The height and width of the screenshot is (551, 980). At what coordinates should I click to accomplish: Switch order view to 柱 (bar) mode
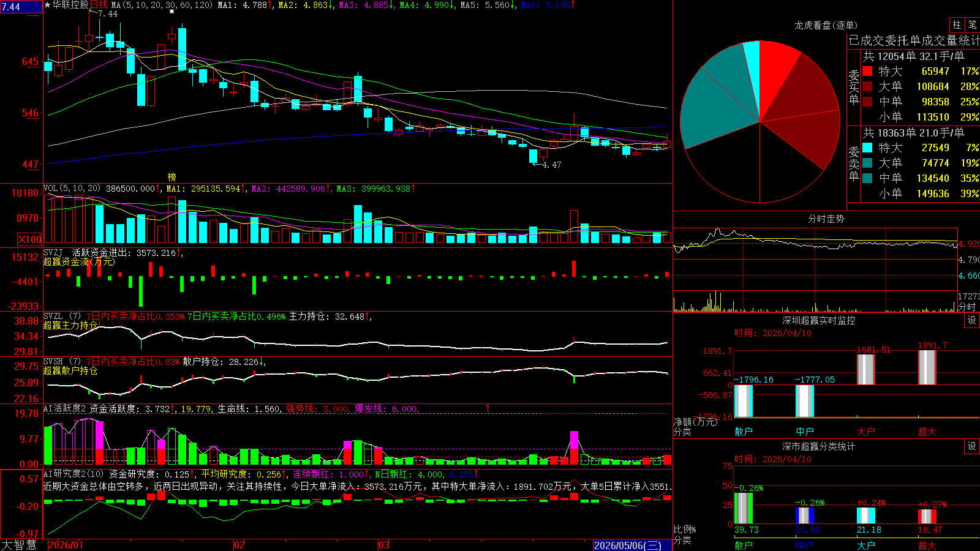(x=957, y=25)
